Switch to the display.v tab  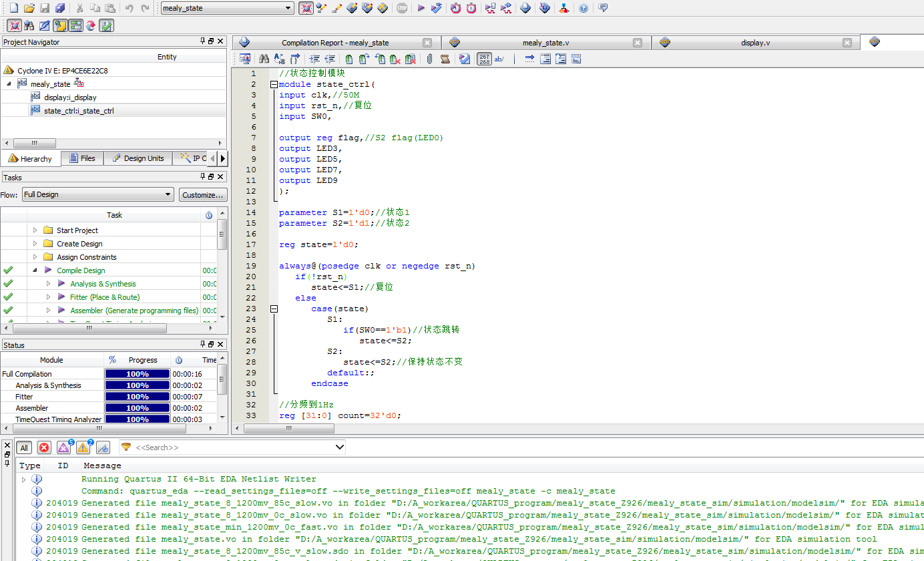755,43
